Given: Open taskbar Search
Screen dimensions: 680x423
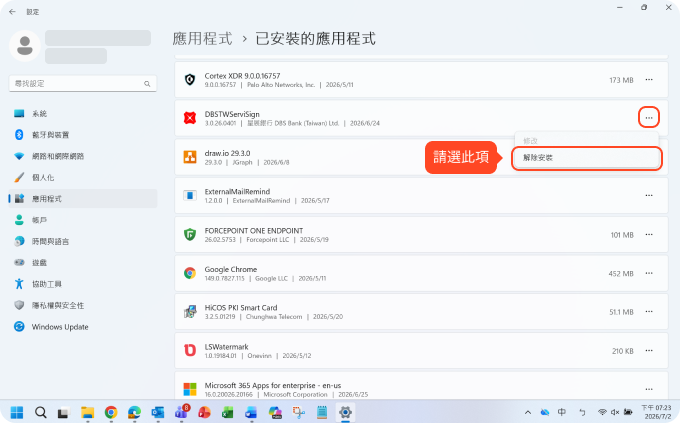Looking at the screenshot, I should point(40,412).
